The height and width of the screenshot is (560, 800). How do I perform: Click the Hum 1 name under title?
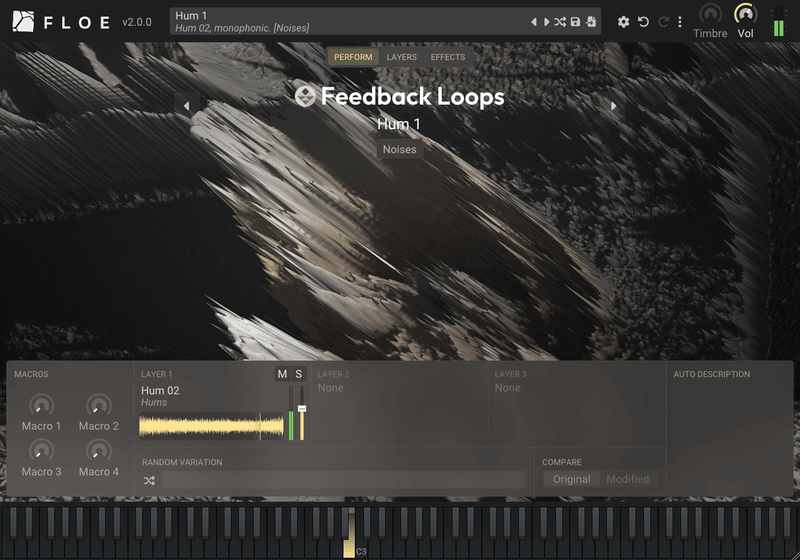[398, 124]
